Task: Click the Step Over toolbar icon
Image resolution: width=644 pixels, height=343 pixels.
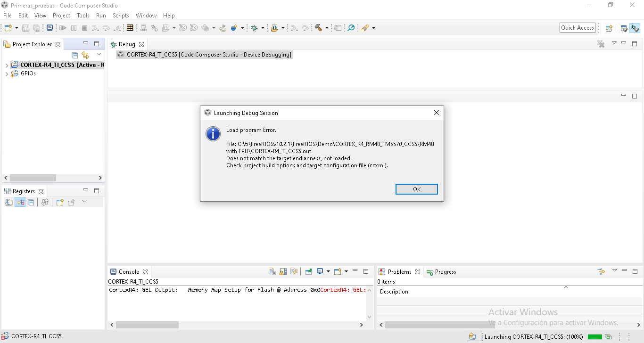Action: (x=106, y=28)
